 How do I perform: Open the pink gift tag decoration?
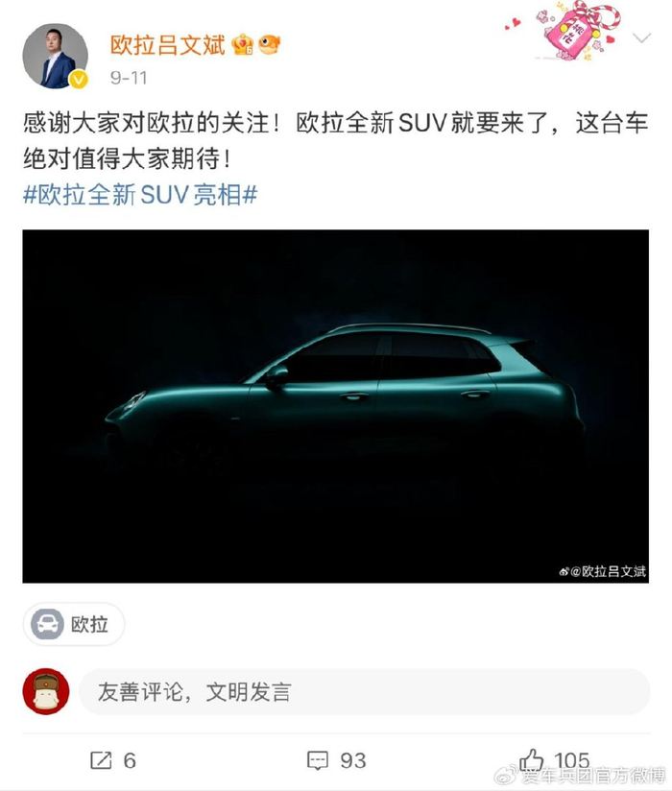tap(577, 33)
